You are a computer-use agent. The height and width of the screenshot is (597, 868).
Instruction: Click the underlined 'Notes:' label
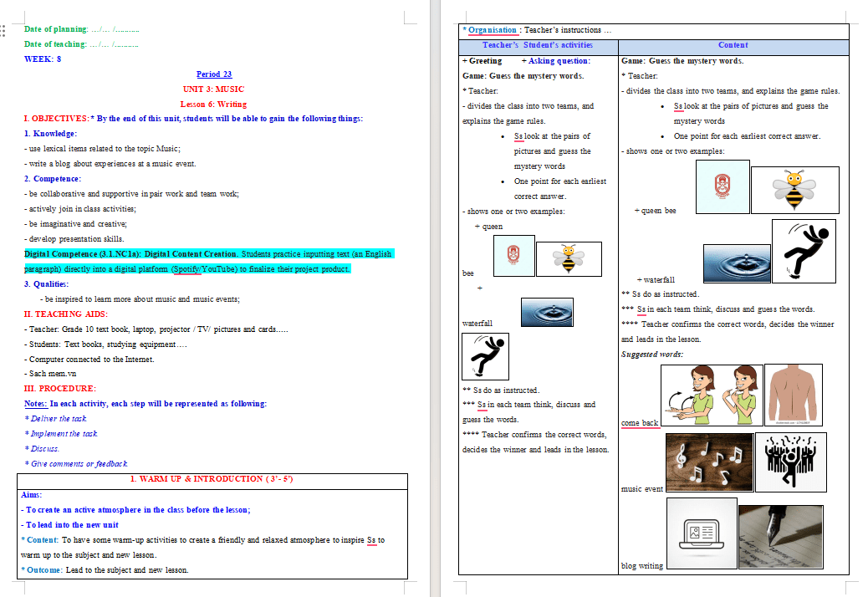pyautogui.click(x=36, y=404)
